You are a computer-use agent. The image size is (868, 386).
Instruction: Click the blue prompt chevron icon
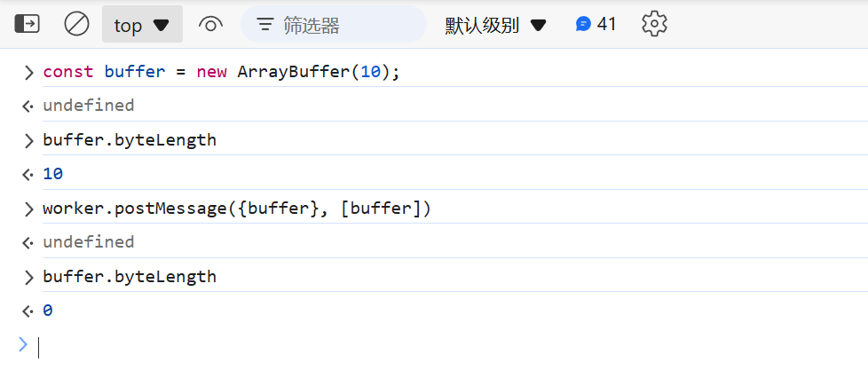click(23, 344)
